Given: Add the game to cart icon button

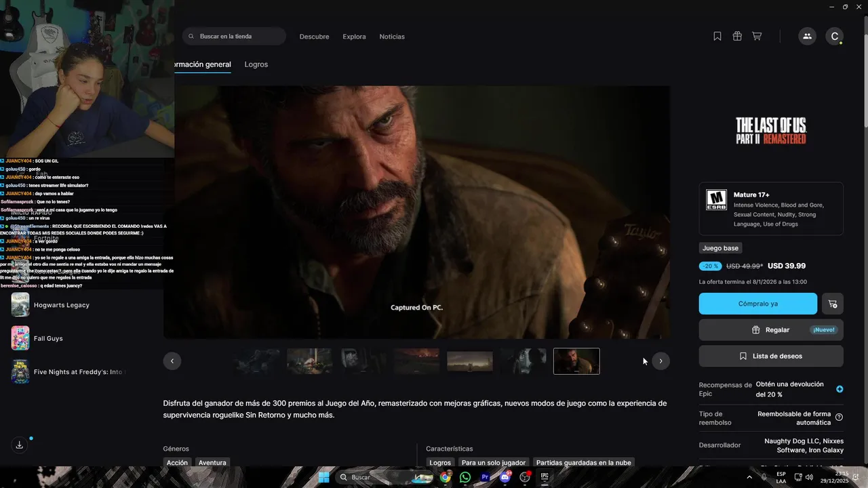Looking at the screenshot, I should [x=833, y=304].
